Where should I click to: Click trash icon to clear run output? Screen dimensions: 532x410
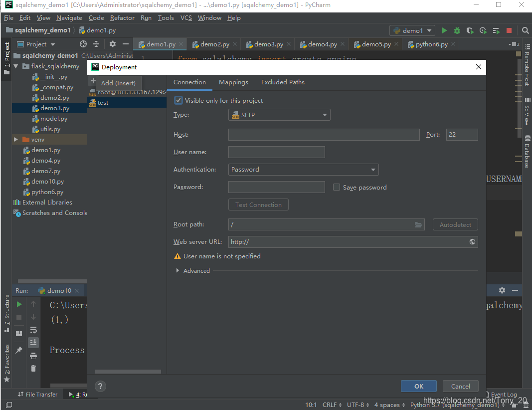click(x=33, y=368)
